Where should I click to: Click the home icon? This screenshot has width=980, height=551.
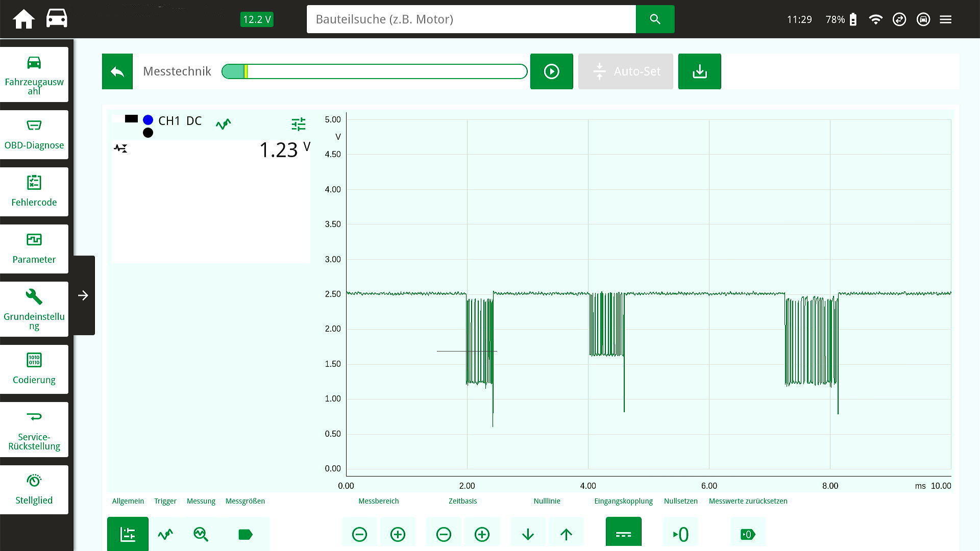23,19
